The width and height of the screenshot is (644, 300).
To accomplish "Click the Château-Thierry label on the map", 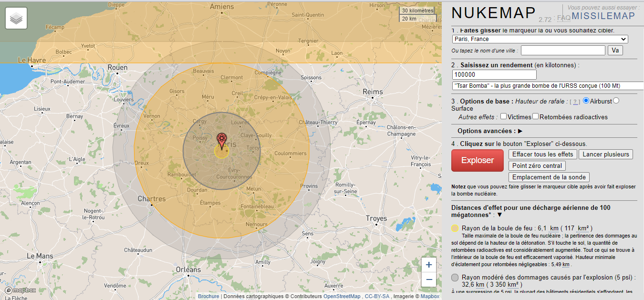I will 318,123.
